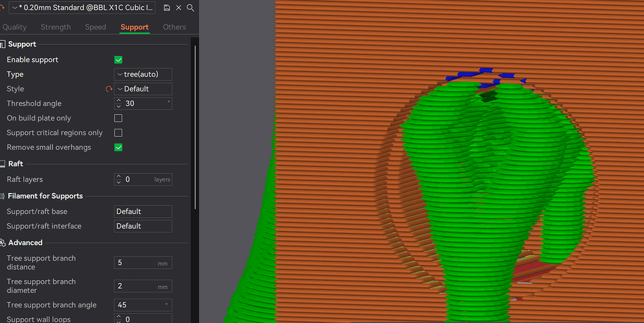
Task: Toggle the Enable support checkbox
Action: (118, 60)
